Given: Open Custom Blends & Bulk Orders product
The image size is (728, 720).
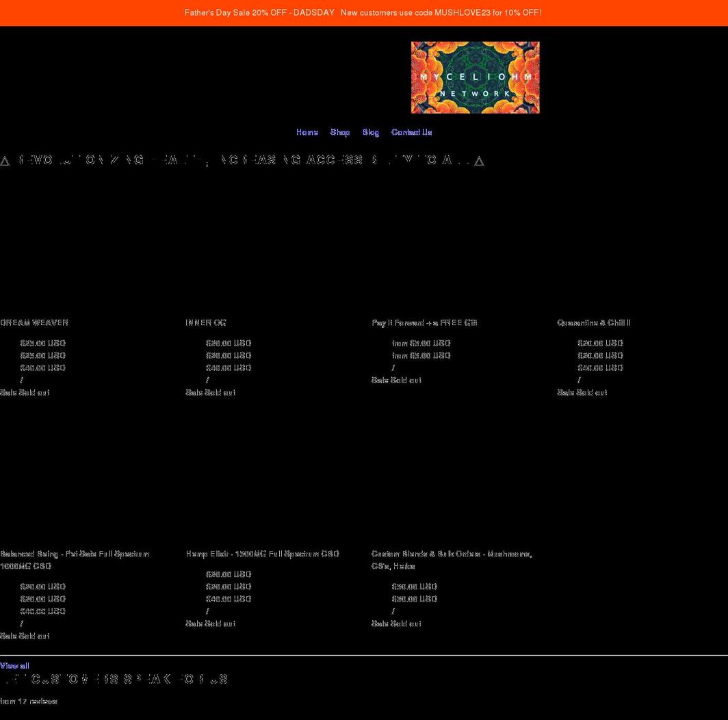Looking at the screenshot, I should click(x=452, y=560).
